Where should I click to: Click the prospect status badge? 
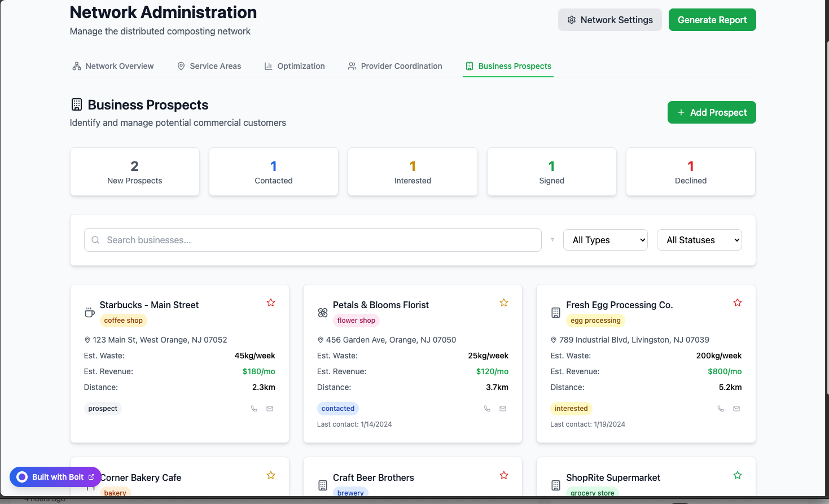coord(103,409)
